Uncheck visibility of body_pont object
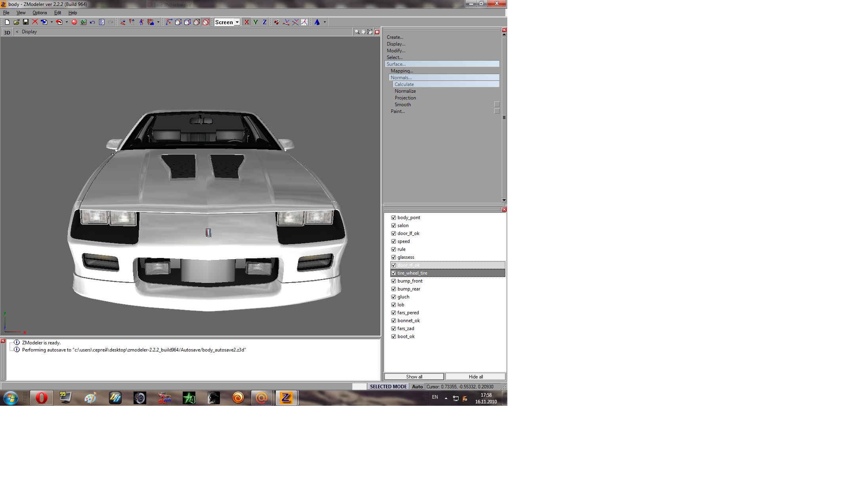 394,218
